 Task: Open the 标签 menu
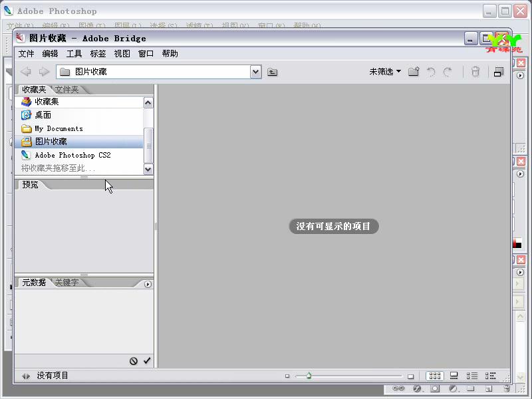pyautogui.click(x=98, y=54)
